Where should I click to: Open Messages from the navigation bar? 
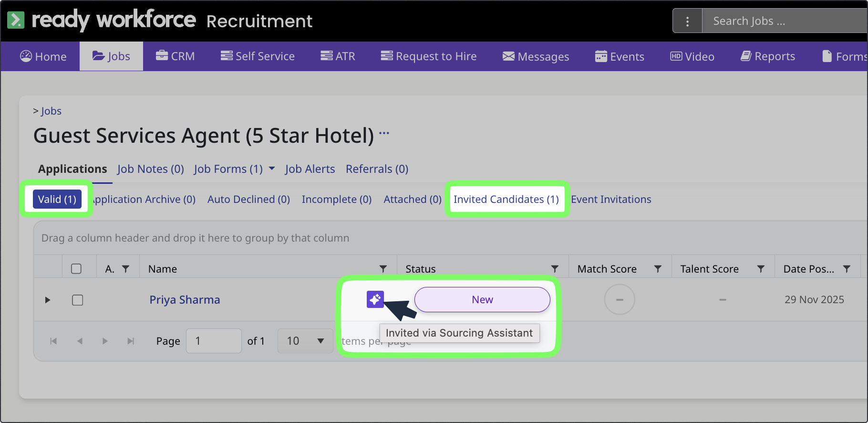tap(536, 56)
